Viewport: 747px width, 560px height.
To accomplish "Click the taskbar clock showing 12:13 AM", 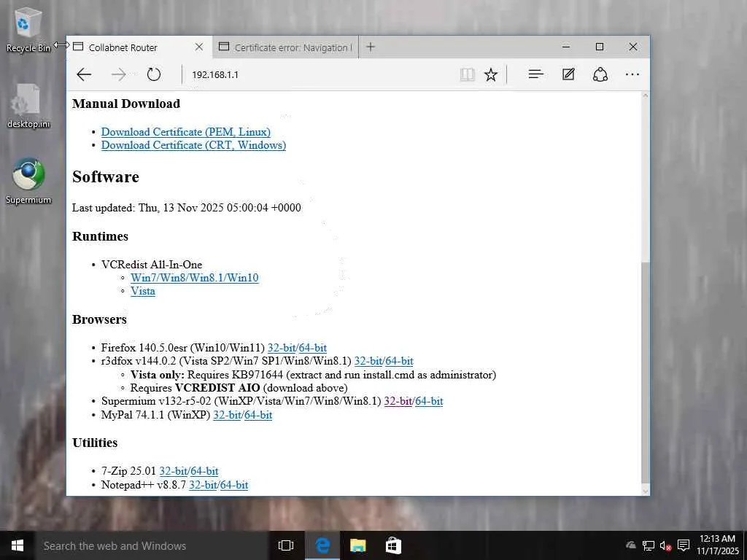I will coord(718,545).
